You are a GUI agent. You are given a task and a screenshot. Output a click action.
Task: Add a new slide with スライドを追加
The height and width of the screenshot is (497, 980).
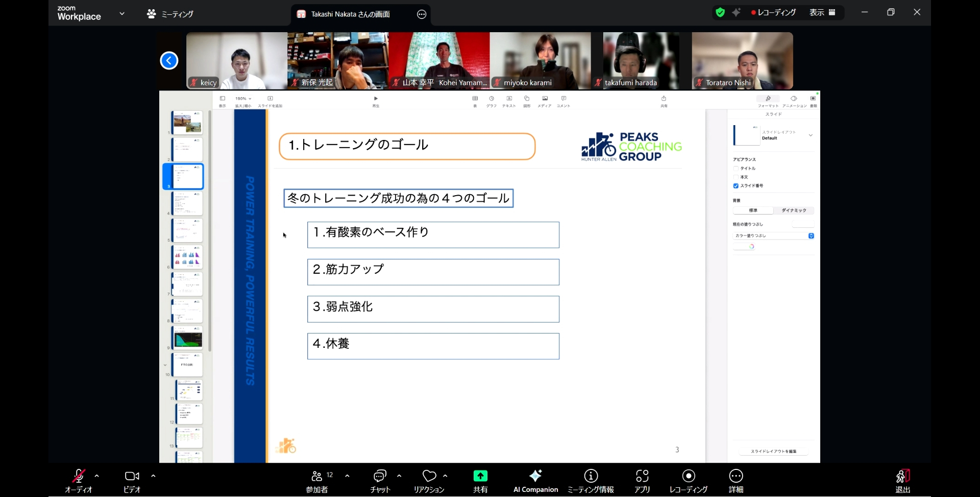(271, 98)
